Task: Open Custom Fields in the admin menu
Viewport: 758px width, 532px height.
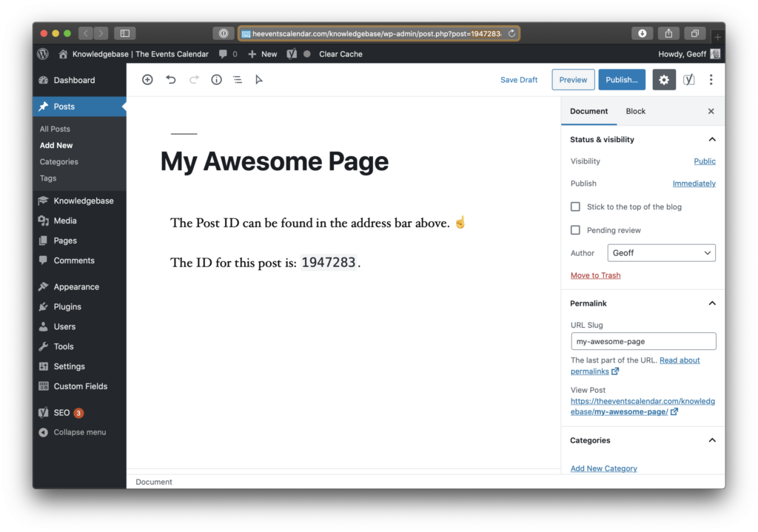Action: tap(80, 386)
